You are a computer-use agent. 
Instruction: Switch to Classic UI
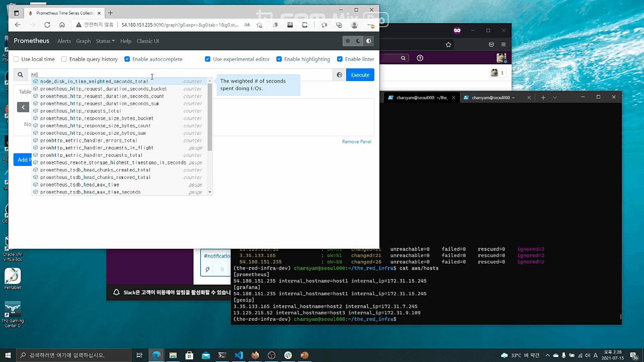pos(148,41)
